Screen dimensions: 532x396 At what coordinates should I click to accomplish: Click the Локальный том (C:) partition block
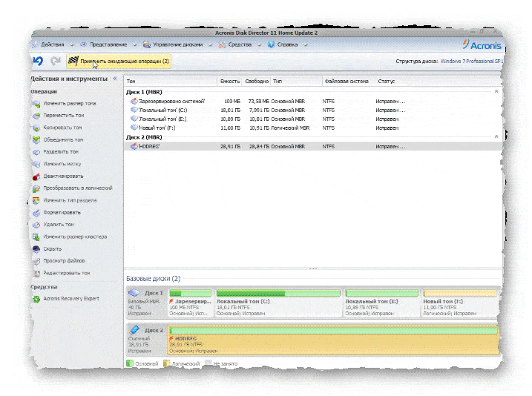coord(278,303)
